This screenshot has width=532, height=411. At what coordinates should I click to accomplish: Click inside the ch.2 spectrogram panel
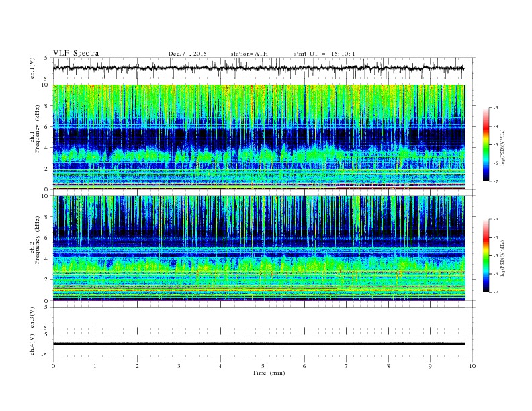[x=259, y=248]
